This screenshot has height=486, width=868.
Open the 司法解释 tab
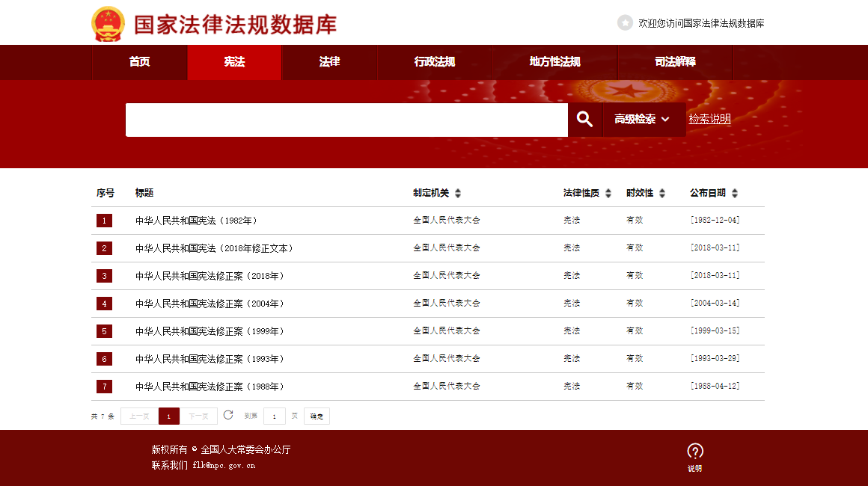click(x=675, y=62)
